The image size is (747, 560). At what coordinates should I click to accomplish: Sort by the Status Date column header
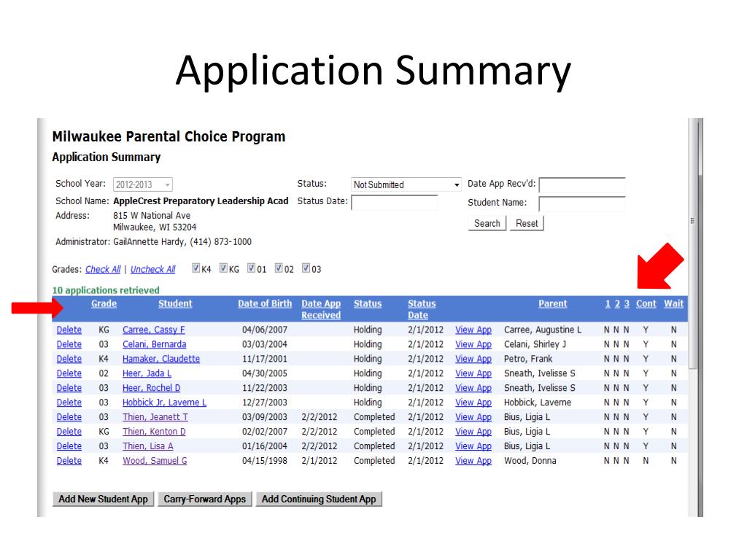422,309
